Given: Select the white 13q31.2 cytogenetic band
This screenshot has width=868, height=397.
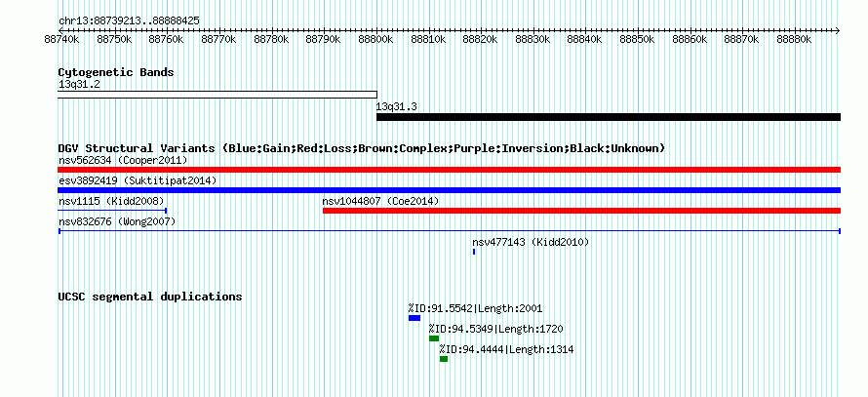Looking at the screenshot, I should (x=217, y=94).
